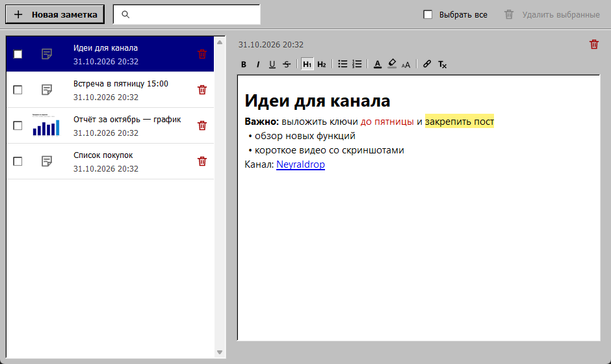Click the notes list scroll down arrow

[220, 352]
